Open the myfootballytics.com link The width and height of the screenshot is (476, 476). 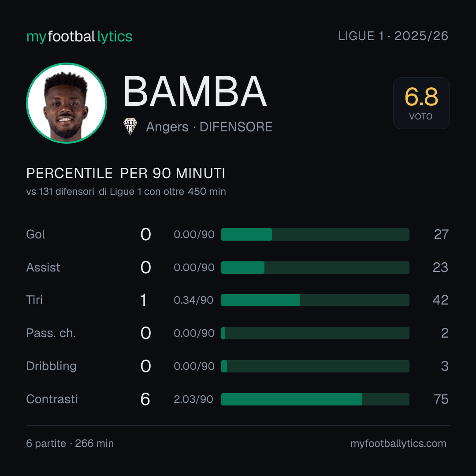pos(398,443)
